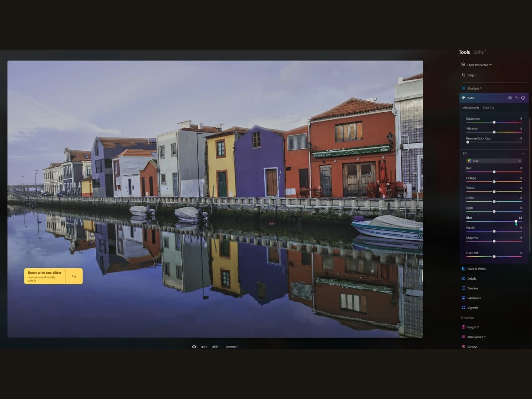532x399 pixels.
Task: Click the Color tool header label
Action: click(x=471, y=98)
